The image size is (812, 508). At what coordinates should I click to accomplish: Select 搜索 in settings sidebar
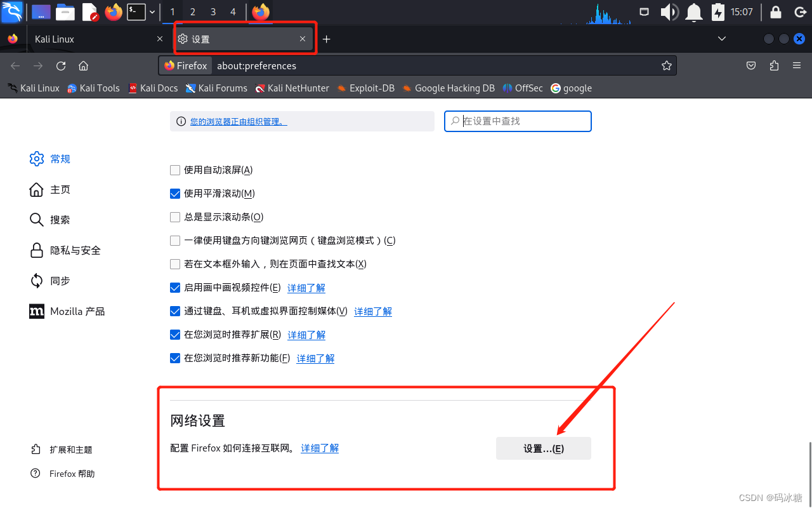coord(50,220)
